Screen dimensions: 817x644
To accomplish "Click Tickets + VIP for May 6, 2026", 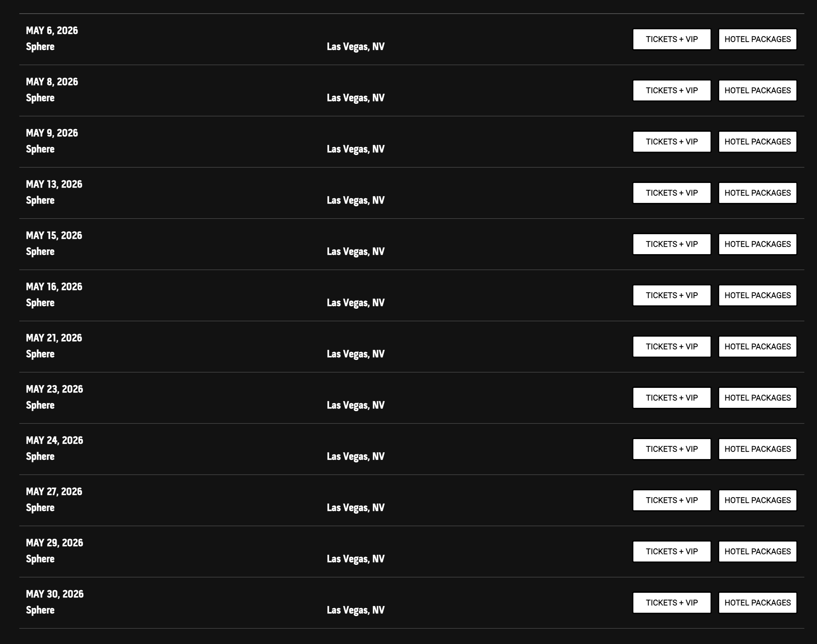I will (672, 39).
